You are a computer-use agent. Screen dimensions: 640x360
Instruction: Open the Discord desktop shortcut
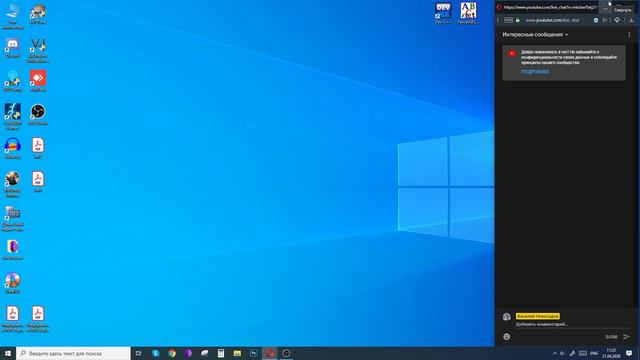(12, 47)
